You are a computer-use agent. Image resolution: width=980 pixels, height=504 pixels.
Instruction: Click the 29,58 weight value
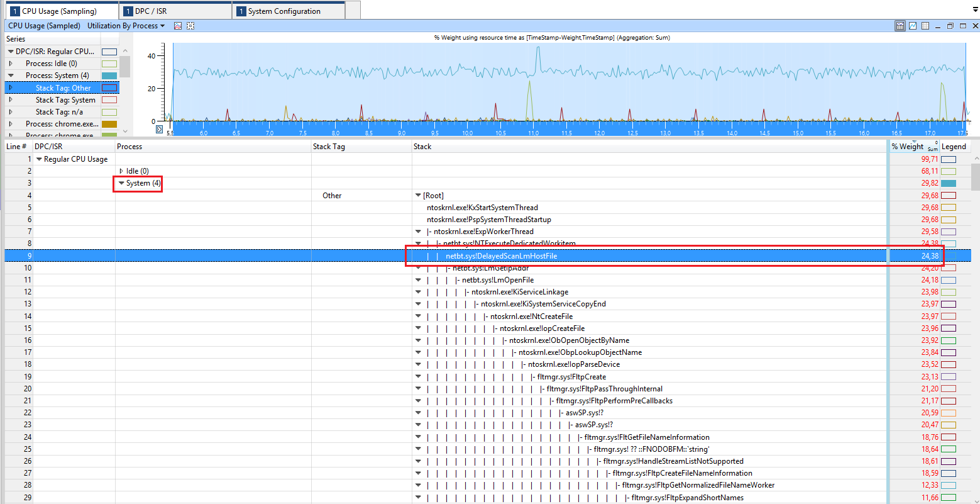[x=930, y=232]
